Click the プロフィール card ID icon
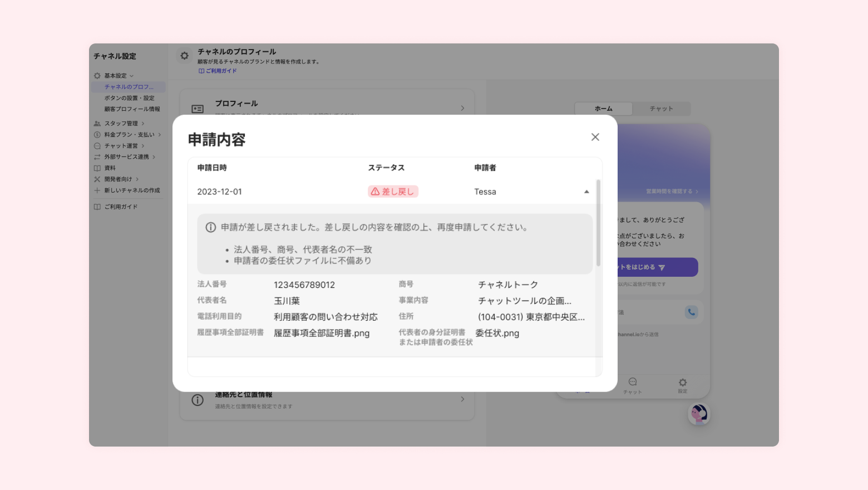 [198, 109]
